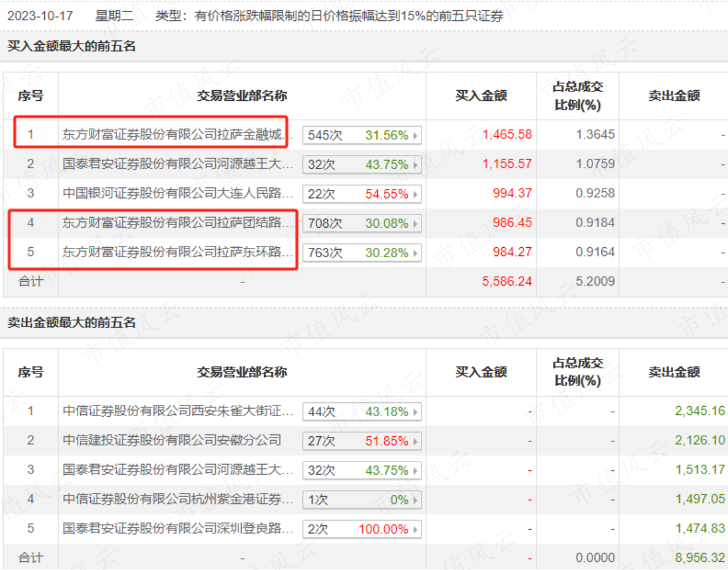Expand the 44次 43.18% stats box

[x=362, y=411]
